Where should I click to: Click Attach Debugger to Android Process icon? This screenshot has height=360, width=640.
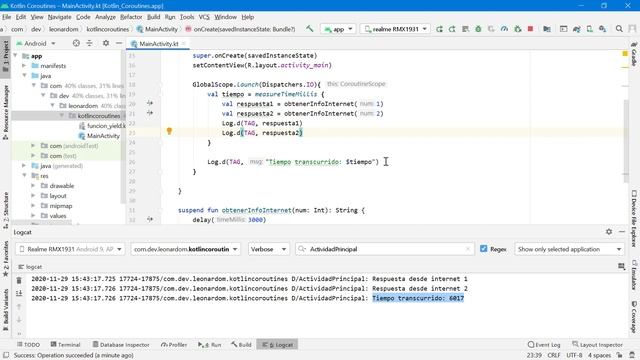(518, 29)
